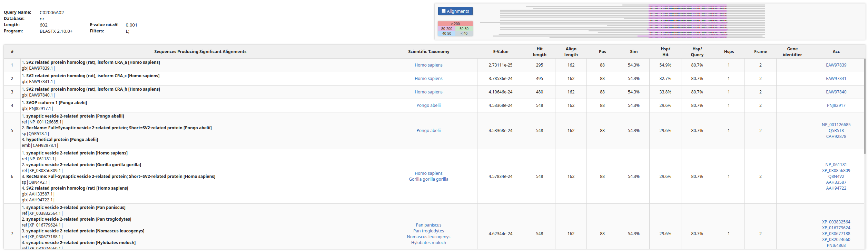The height and width of the screenshot is (251, 868).
Task: Click the 80-200 purple legend swatch
Action: point(446,29)
